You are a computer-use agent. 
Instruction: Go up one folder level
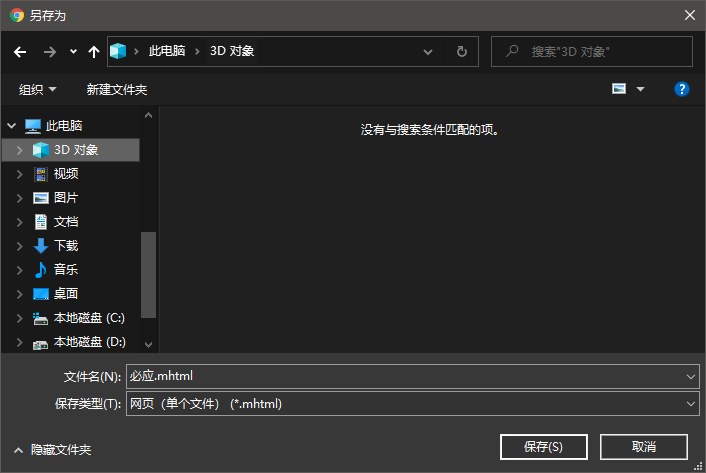94,51
